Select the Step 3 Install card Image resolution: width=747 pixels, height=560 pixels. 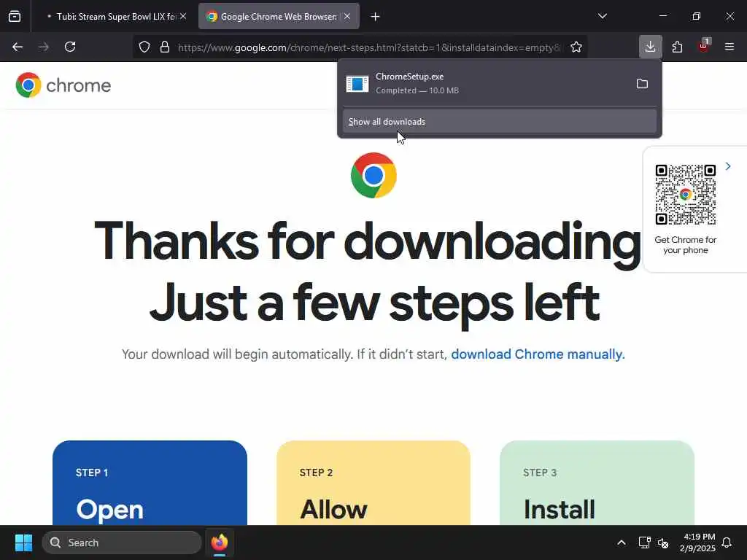click(597, 483)
